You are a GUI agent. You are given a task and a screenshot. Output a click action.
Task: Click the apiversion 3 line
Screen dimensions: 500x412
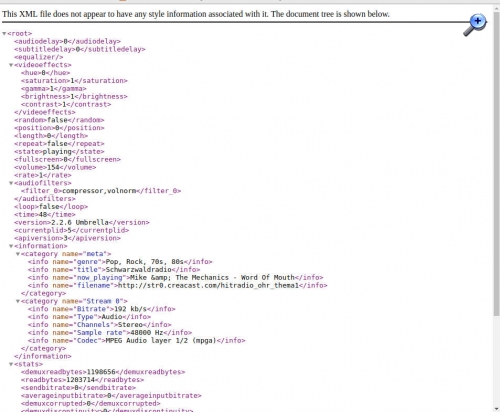click(x=67, y=238)
